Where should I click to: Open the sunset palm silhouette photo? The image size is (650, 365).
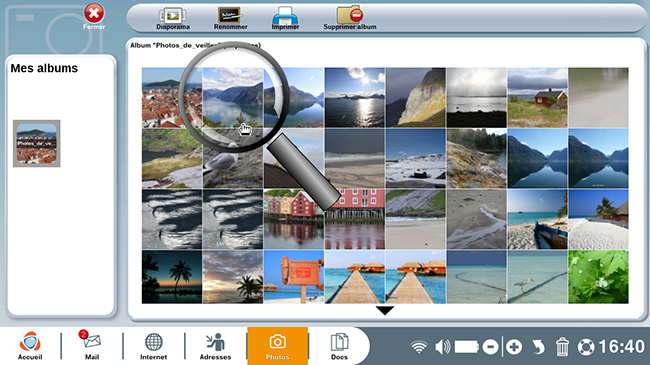pos(172,277)
